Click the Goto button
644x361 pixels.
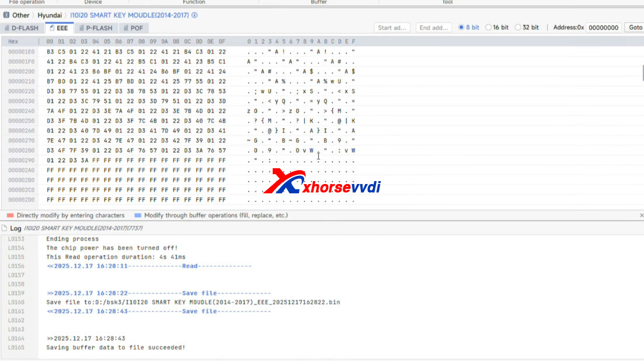tap(636, 27)
